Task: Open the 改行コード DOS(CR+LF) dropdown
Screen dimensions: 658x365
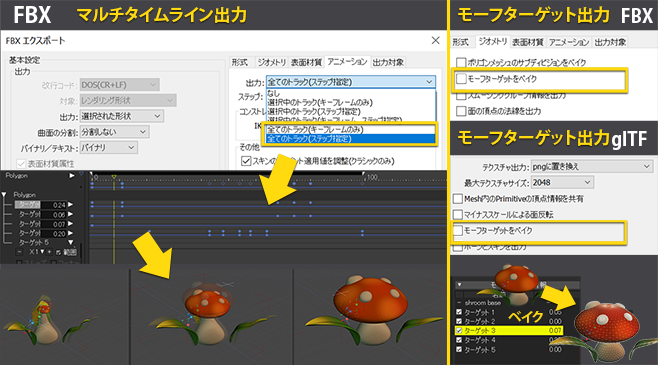Action: pos(120,85)
